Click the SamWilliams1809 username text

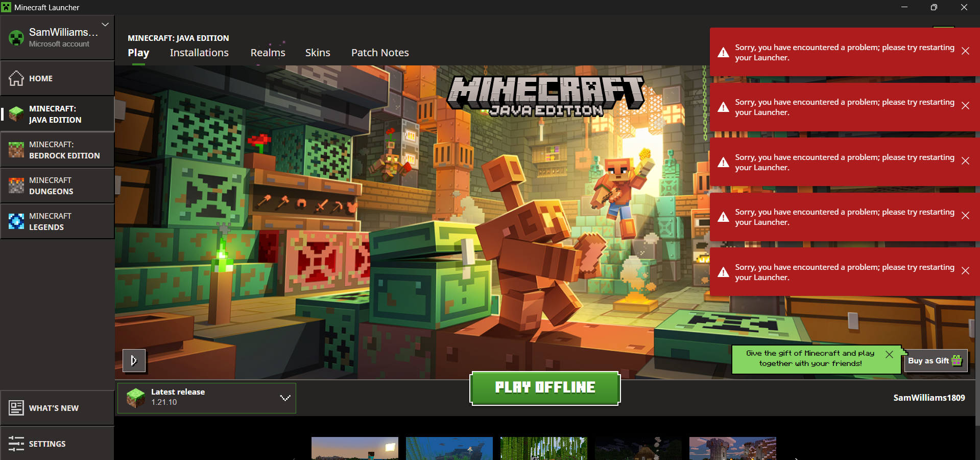[x=929, y=398]
